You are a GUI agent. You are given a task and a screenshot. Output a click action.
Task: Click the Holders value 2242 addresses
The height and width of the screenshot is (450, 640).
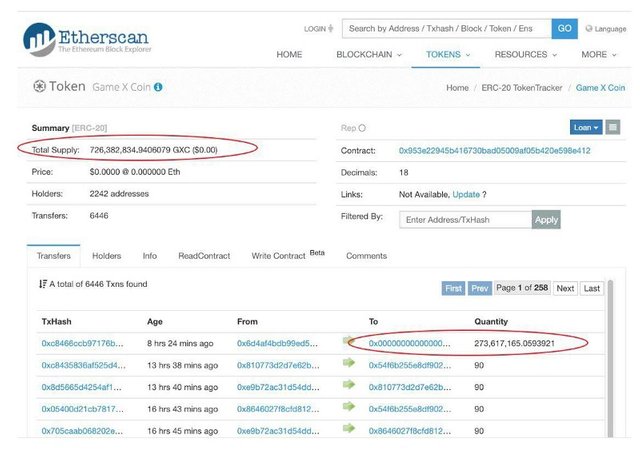tap(119, 194)
